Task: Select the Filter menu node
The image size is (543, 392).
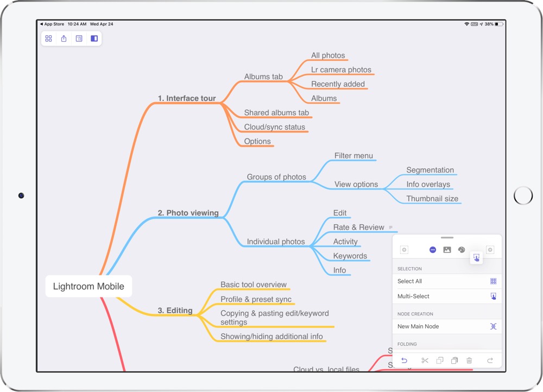Action: (x=353, y=156)
